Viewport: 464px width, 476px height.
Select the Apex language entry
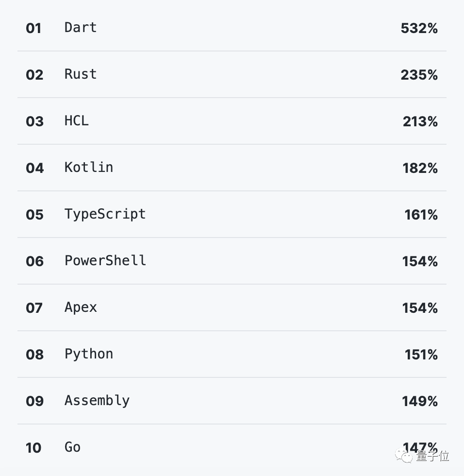81,307
